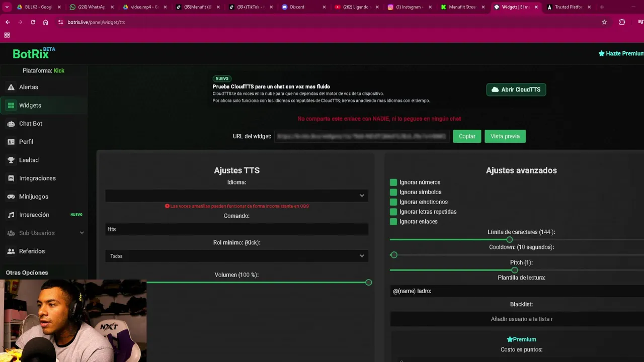Viewport: 644px width, 362px height.
Task: Open the Referidos people icon
Action: point(11,251)
